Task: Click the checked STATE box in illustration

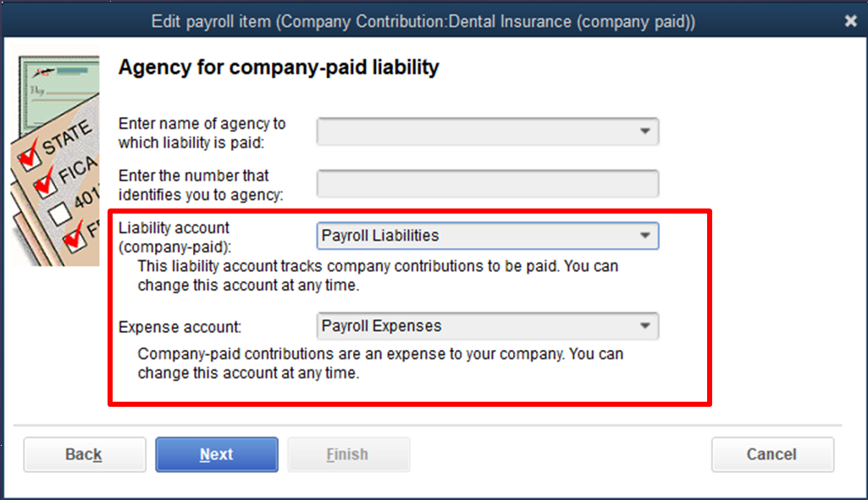Action: coord(30,156)
